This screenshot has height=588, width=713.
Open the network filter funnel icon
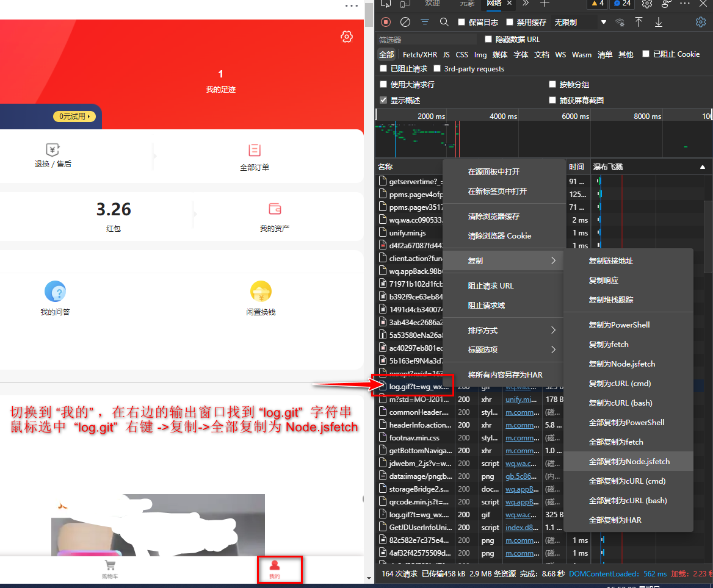(424, 22)
